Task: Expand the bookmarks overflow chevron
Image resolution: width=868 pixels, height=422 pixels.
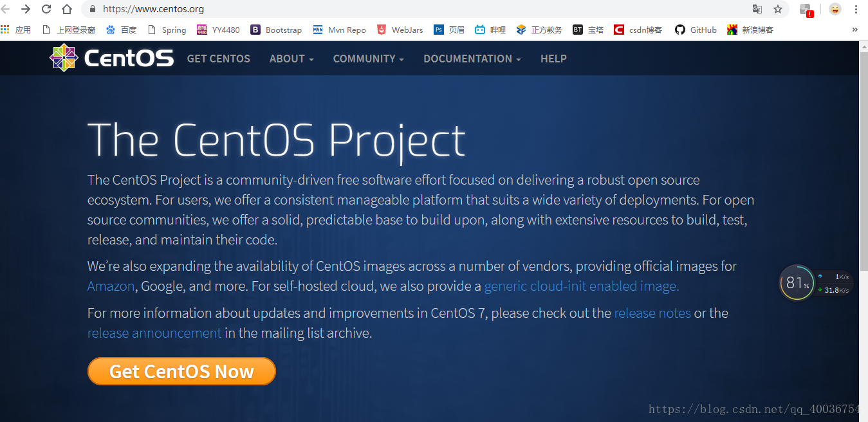Action: click(854, 30)
